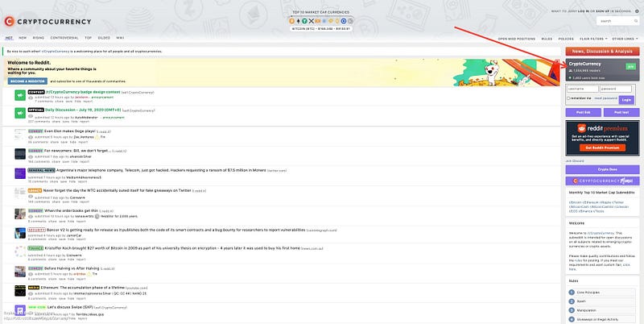Screen dimensions: 644x324
Task: Switch to the Wiki tab
Action: click(120, 38)
